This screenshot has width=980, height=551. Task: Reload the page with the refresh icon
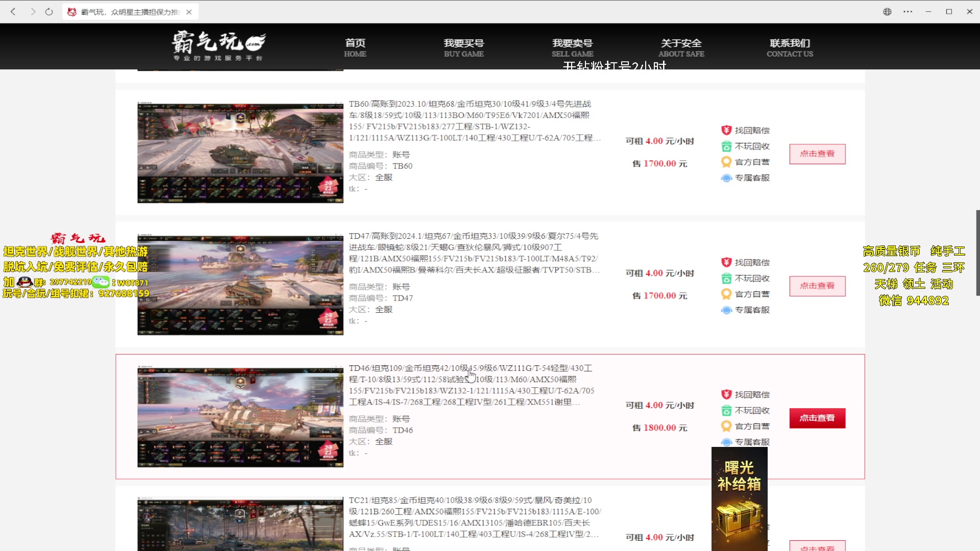click(x=49, y=11)
